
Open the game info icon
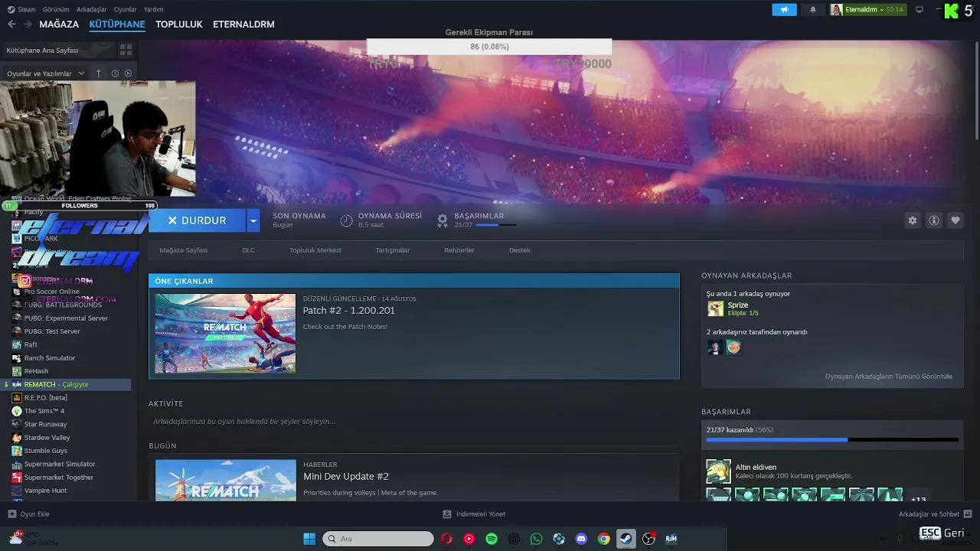pyautogui.click(x=934, y=220)
